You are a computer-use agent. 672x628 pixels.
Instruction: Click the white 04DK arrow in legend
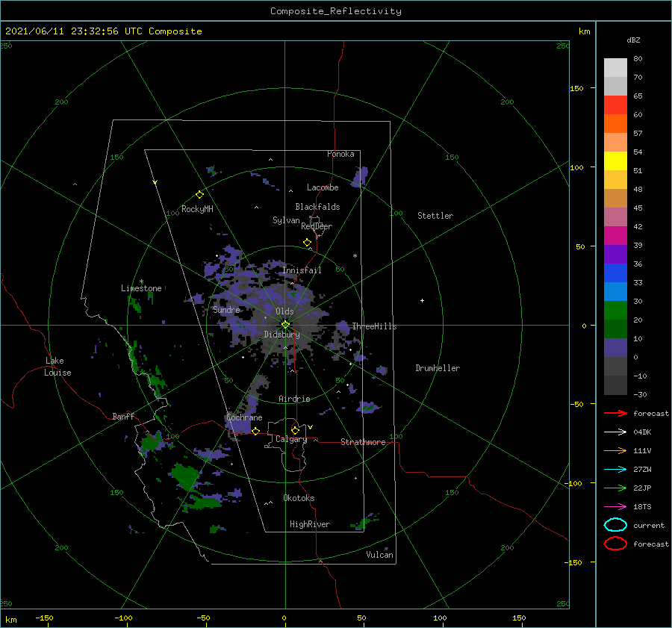pos(615,432)
